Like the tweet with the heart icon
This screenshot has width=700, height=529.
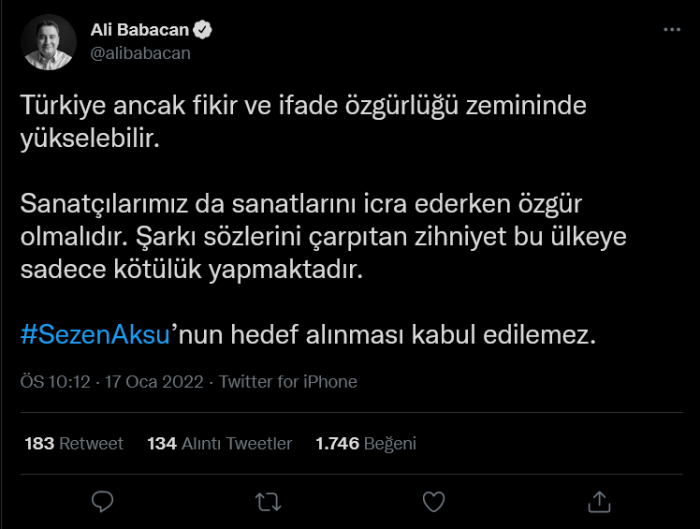pyautogui.click(x=433, y=500)
